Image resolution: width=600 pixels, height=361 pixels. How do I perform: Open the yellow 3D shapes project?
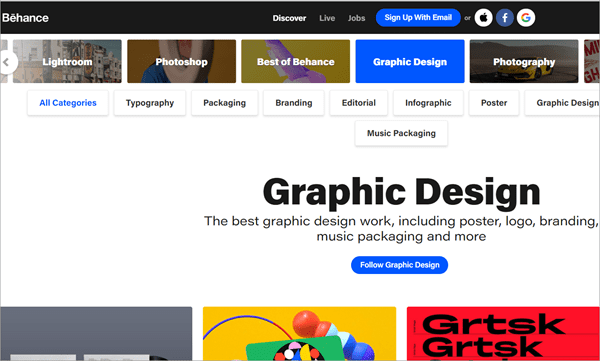[x=299, y=333]
